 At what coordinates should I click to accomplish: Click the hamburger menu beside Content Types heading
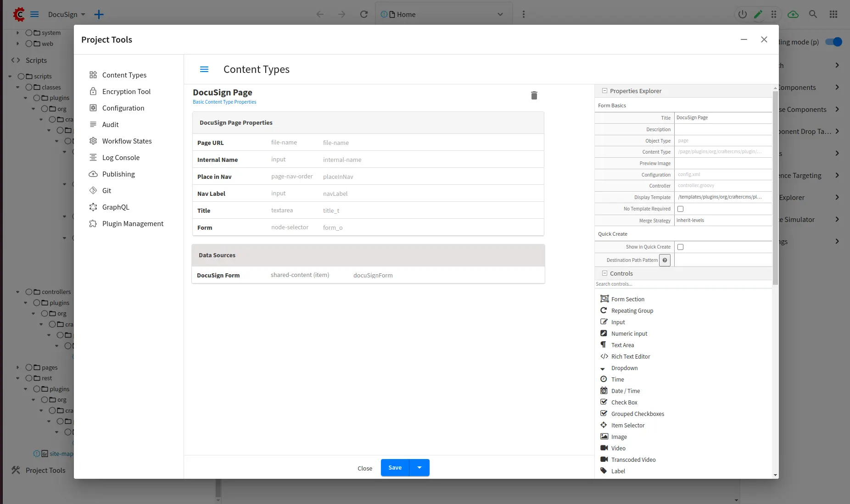point(204,69)
